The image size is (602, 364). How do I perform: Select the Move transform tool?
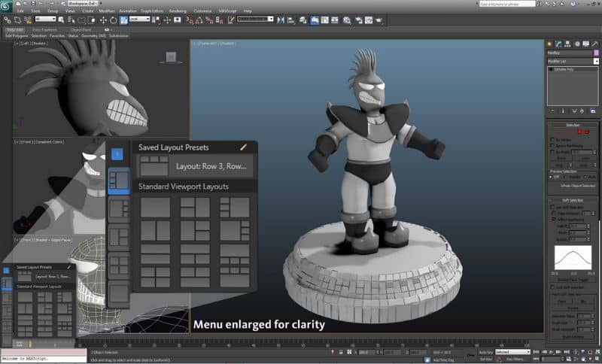pos(104,20)
